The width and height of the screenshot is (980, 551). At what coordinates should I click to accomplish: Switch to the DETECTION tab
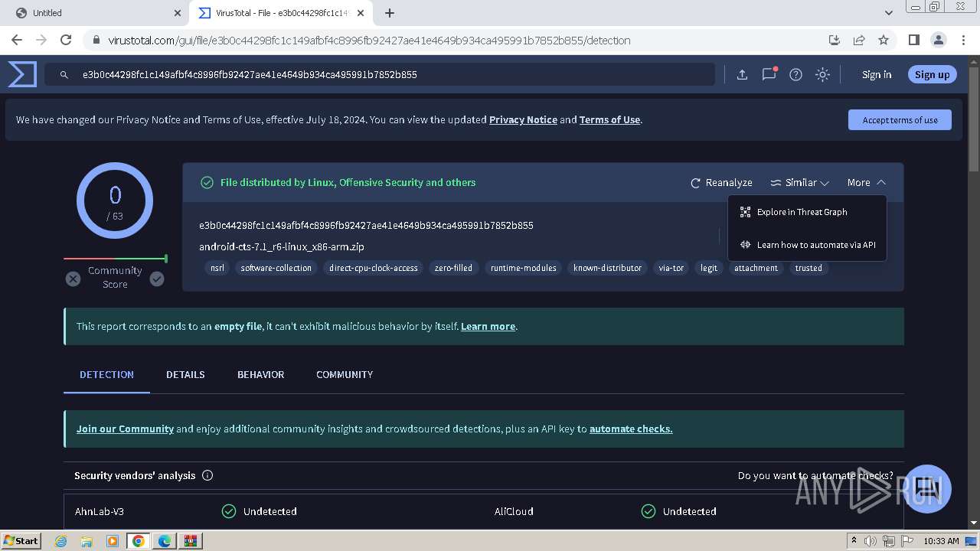click(x=106, y=374)
